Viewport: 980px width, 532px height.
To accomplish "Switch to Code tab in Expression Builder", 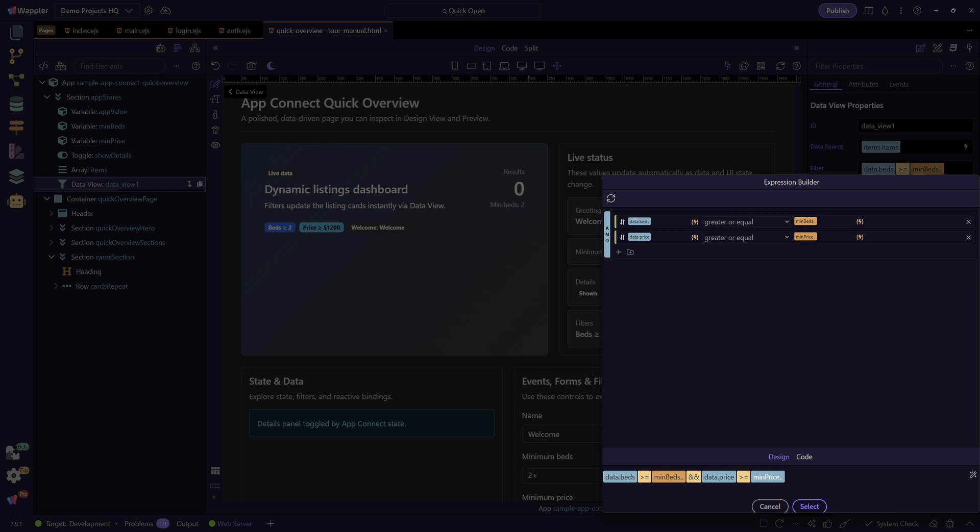I will (804, 457).
